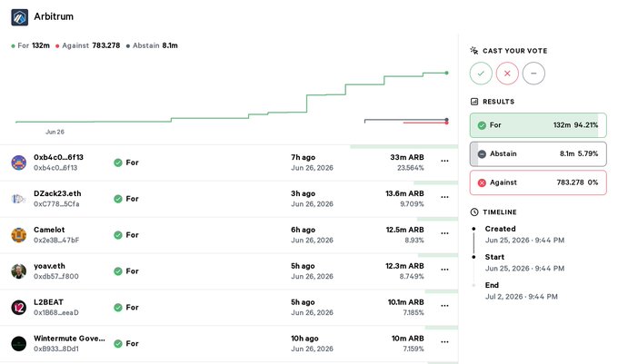The height and width of the screenshot is (364, 618).
Task: Click the 13.6m ARB voting power value
Action: [x=404, y=193]
